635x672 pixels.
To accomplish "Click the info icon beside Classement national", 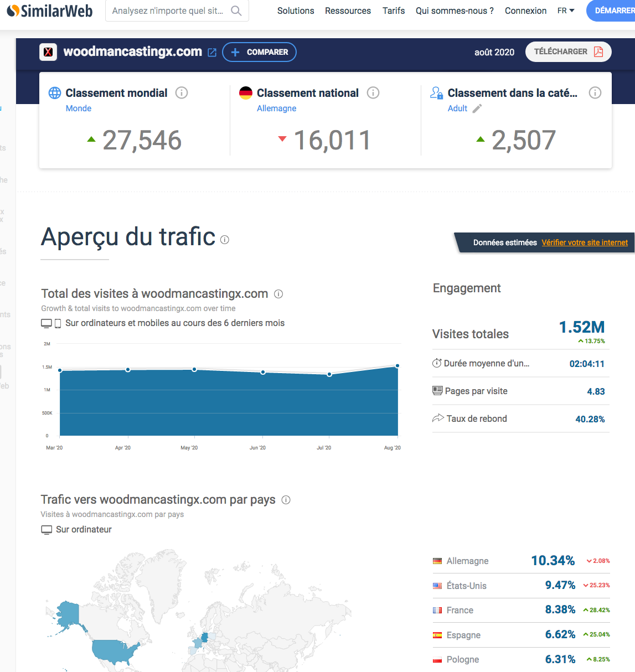I will pyautogui.click(x=373, y=93).
